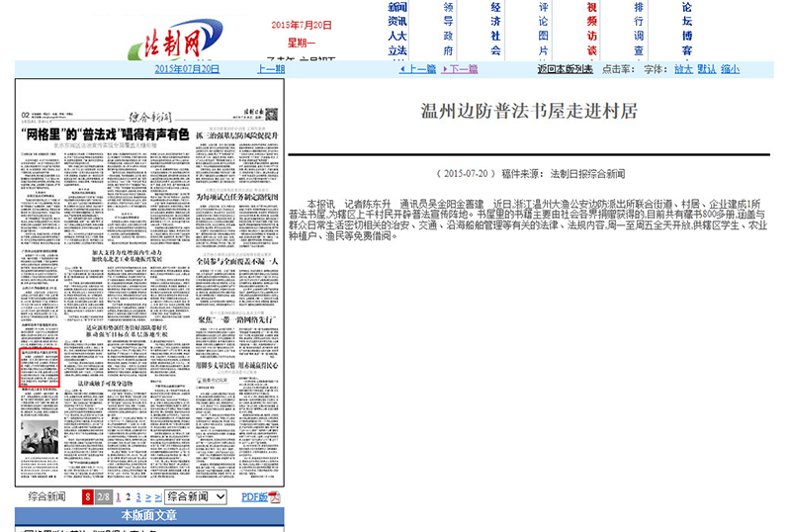Click the source text 法制日报综合新闻

pos(587,174)
